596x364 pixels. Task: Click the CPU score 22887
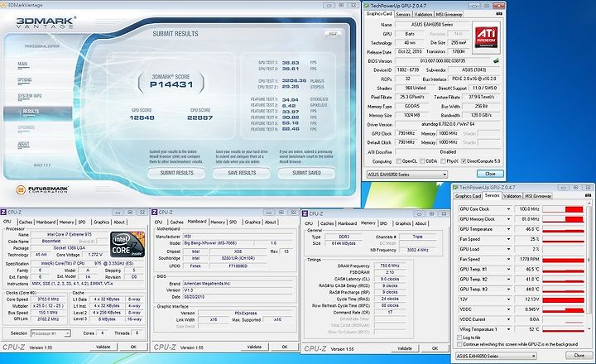tap(200, 117)
